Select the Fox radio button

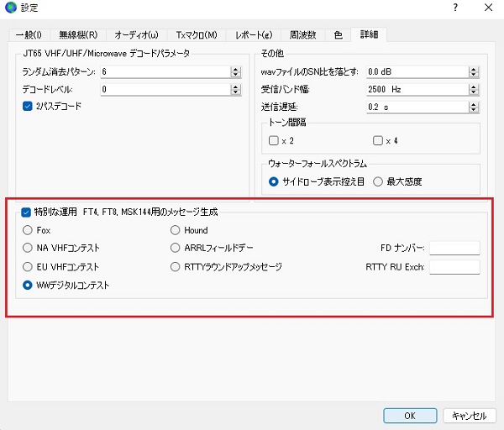pyautogui.click(x=28, y=230)
